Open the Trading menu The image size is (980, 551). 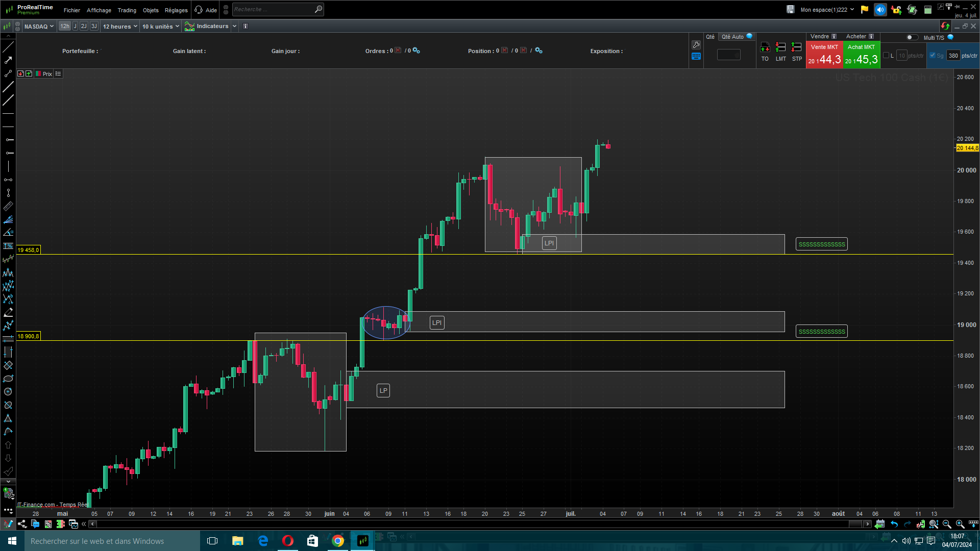[x=127, y=10]
